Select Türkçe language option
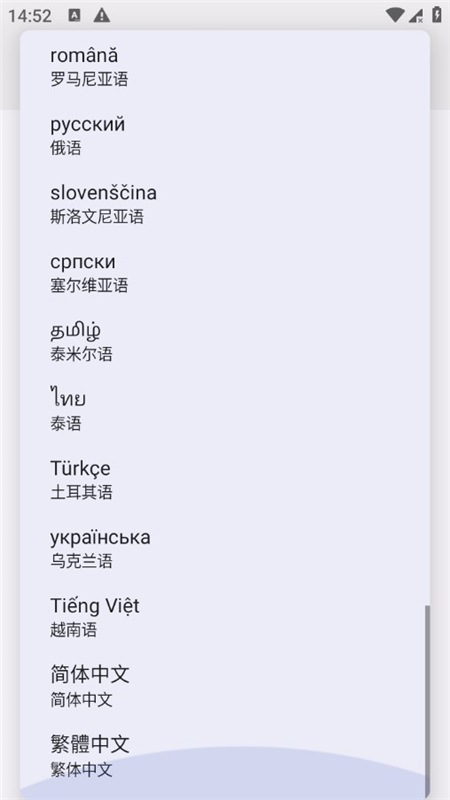The image size is (450, 800). [x=225, y=480]
